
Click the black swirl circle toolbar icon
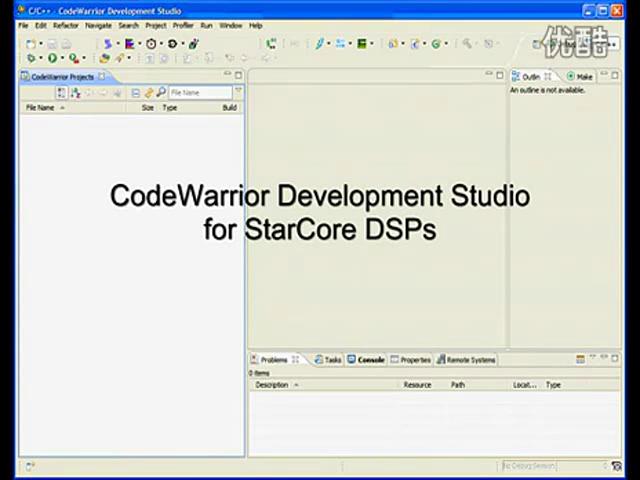[x=172, y=44]
